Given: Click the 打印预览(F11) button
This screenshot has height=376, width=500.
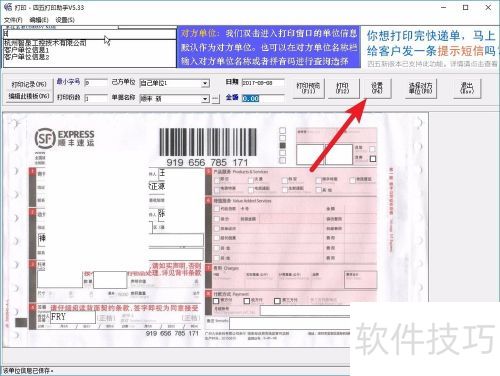Looking at the screenshot, I should coord(308,88).
